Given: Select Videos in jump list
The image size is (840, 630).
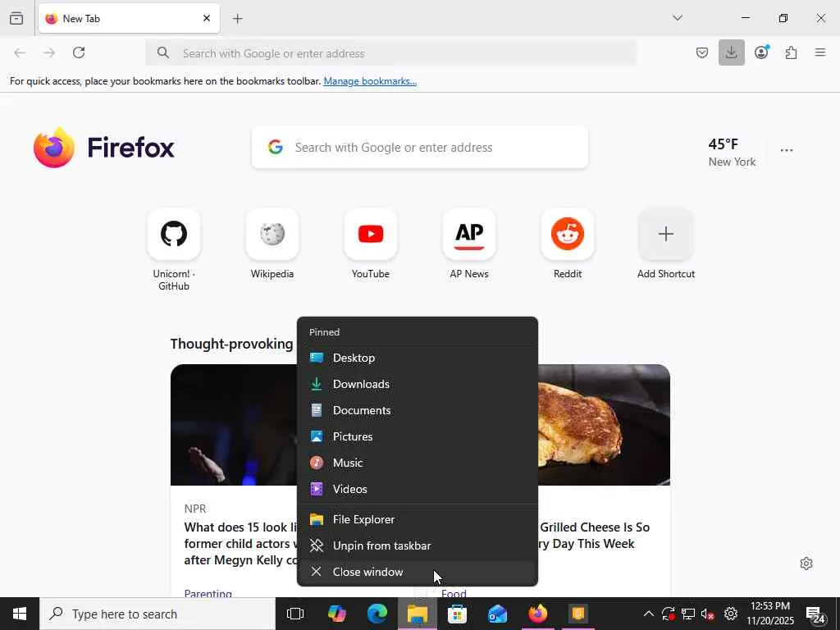Looking at the screenshot, I should 418,489.
